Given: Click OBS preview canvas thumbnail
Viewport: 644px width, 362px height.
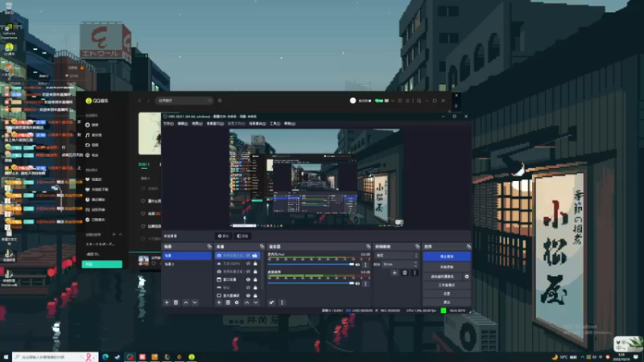Looking at the screenshot, I should tap(316, 178).
